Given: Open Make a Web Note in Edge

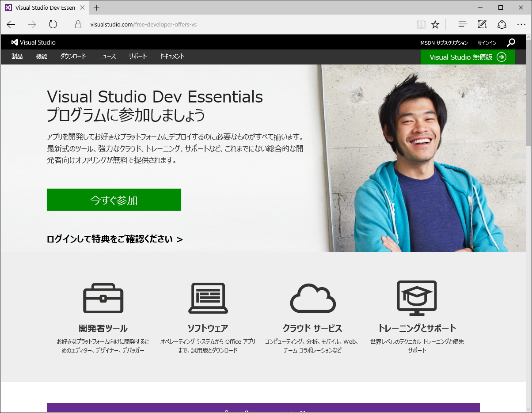Looking at the screenshot, I should [482, 24].
